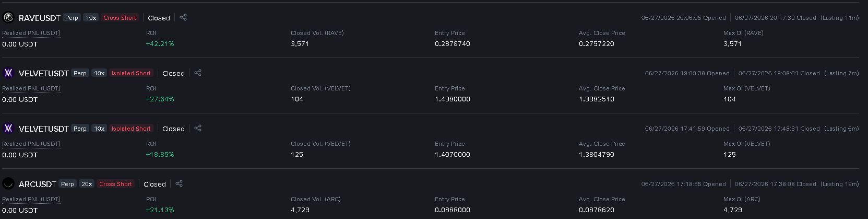This screenshot has height=219, width=868.
Task: Click the 20x leverage badge on ARCUSDT
Action: coord(87,184)
